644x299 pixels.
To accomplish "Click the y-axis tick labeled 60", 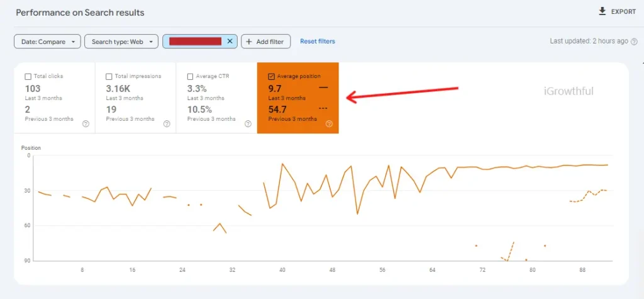I will [x=28, y=225].
